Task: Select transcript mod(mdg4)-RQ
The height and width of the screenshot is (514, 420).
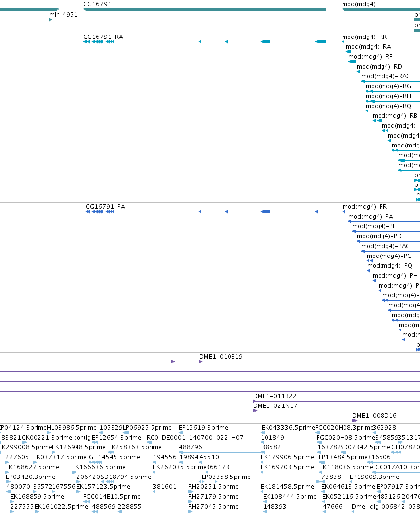Action: click(x=388, y=106)
